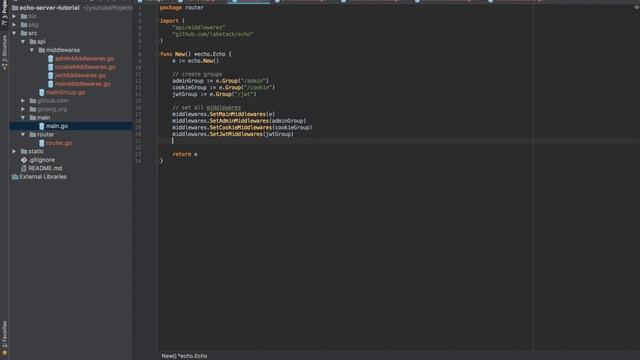Click the New() *echo.Echo breadcrumb

[x=184, y=356]
